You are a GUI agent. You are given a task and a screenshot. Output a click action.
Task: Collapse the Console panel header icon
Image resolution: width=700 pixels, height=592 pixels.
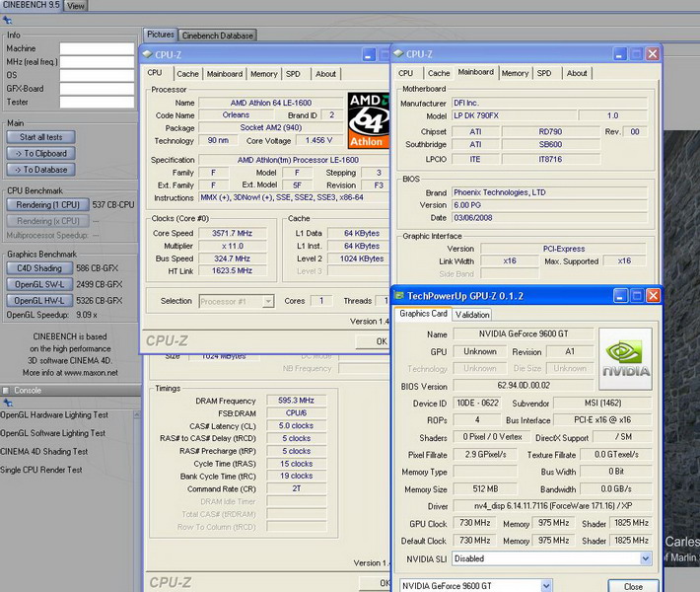(6, 391)
